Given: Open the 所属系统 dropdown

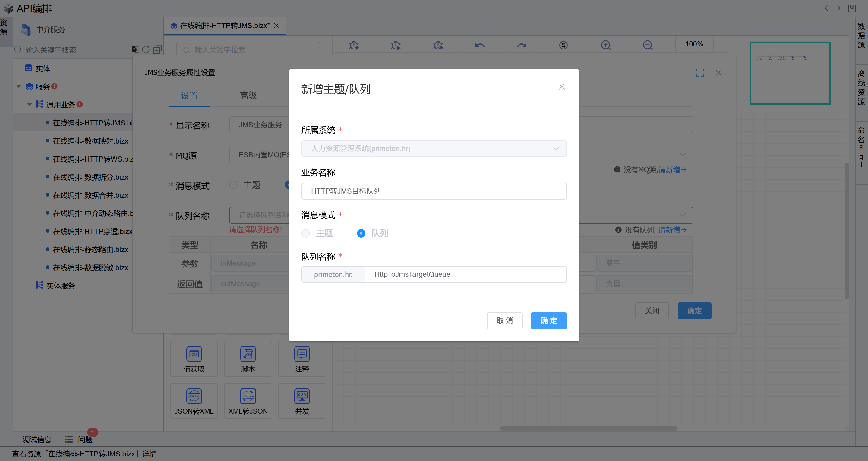Looking at the screenshot, I should point(434,149).
